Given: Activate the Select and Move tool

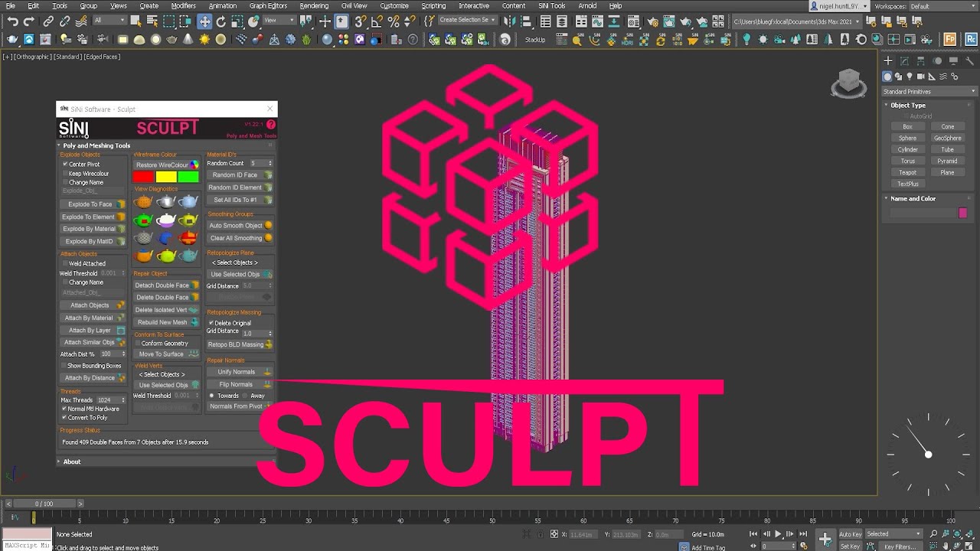Looking at the screenshot, I should 204,21.
